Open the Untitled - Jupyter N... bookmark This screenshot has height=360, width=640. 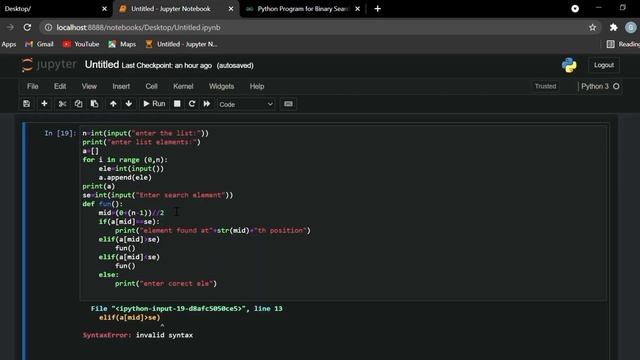coord(182,44)
